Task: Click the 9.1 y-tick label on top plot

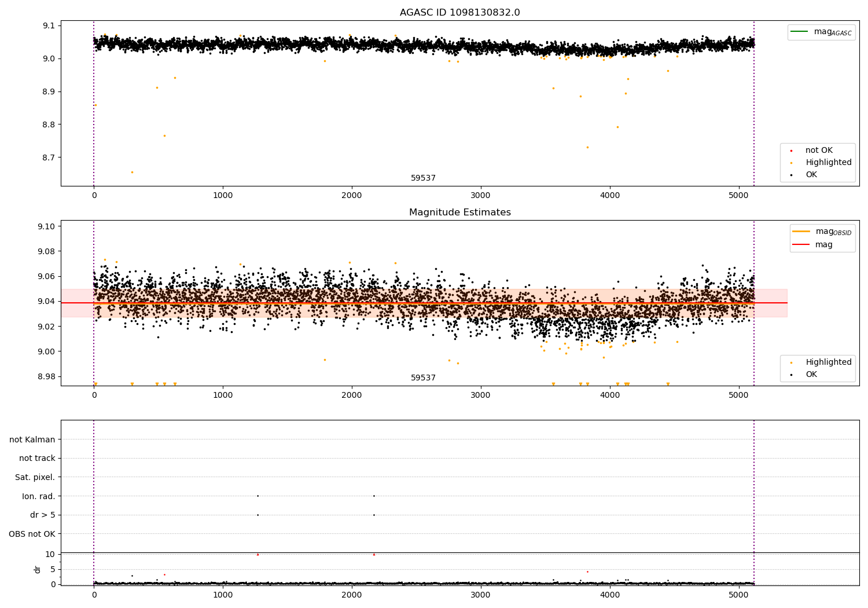Action: coord(49,25)
